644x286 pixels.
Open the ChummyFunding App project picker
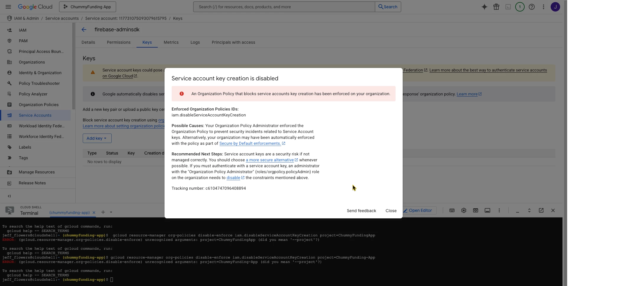point(87,7)
